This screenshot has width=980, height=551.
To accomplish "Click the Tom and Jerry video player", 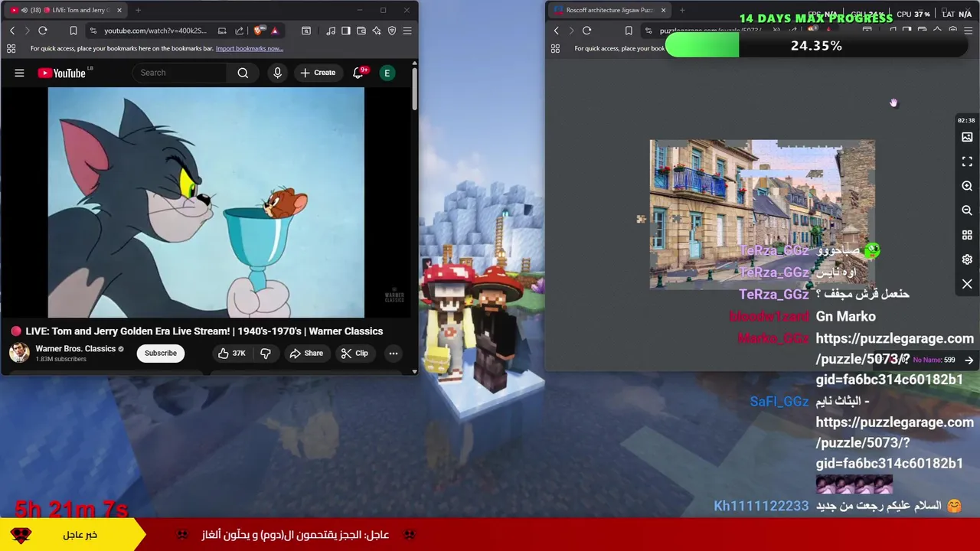I will click(206, 203).
